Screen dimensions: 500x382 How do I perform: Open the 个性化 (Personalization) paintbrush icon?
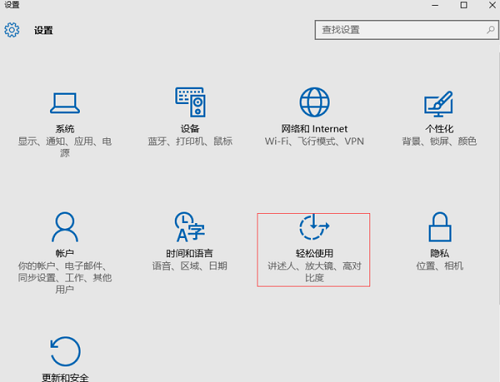pos(439,104)
